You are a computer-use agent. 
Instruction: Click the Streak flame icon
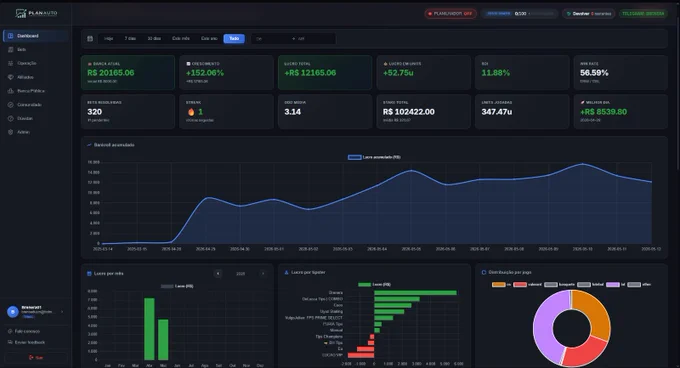[x=191, y=112]
